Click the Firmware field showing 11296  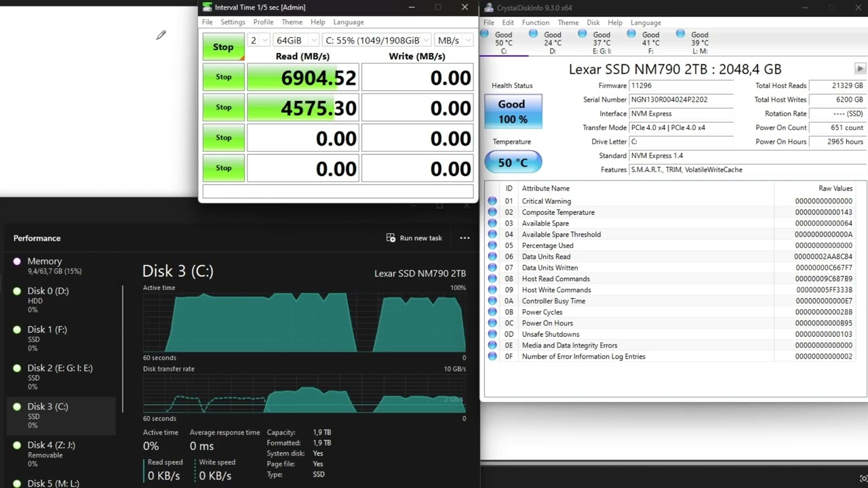pyautogui.click(x=681, y=85)
